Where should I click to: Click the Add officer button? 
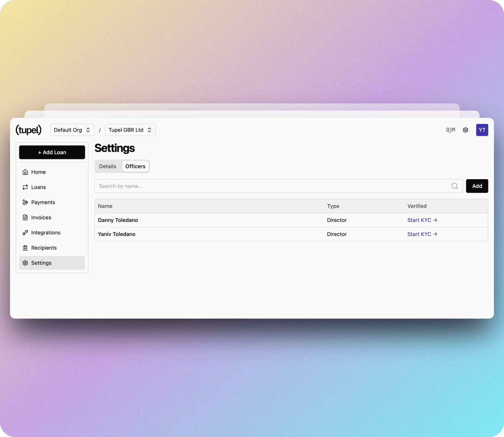point(477,186)
